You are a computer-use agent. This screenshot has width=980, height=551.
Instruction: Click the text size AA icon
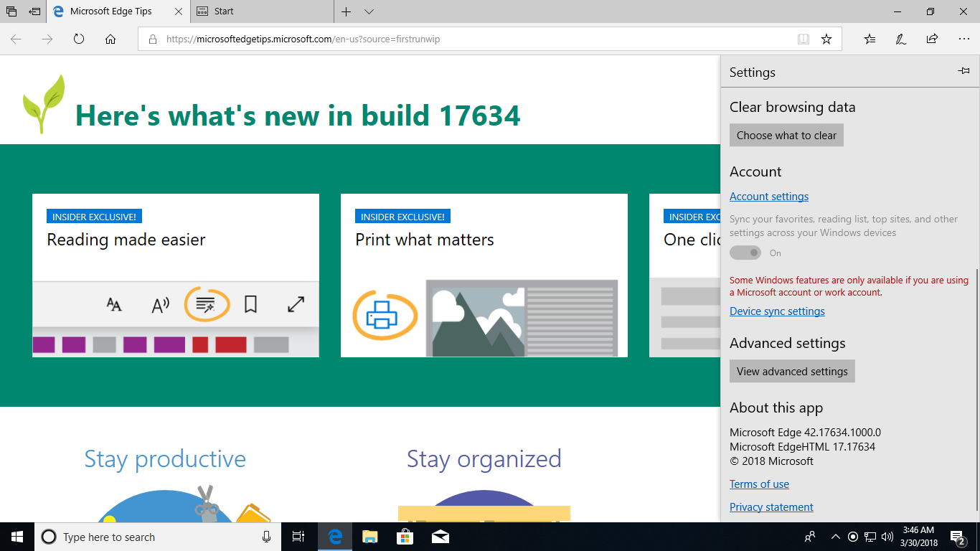[114, 305]
